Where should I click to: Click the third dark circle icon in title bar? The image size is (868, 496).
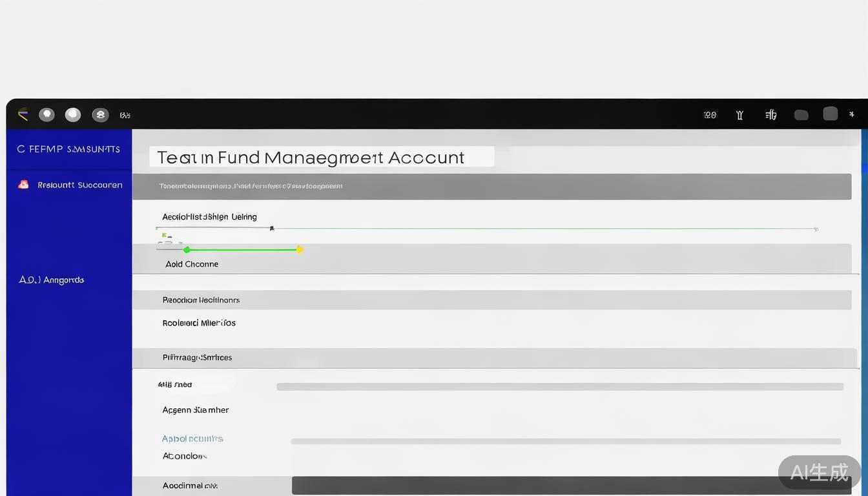point(100,115)
